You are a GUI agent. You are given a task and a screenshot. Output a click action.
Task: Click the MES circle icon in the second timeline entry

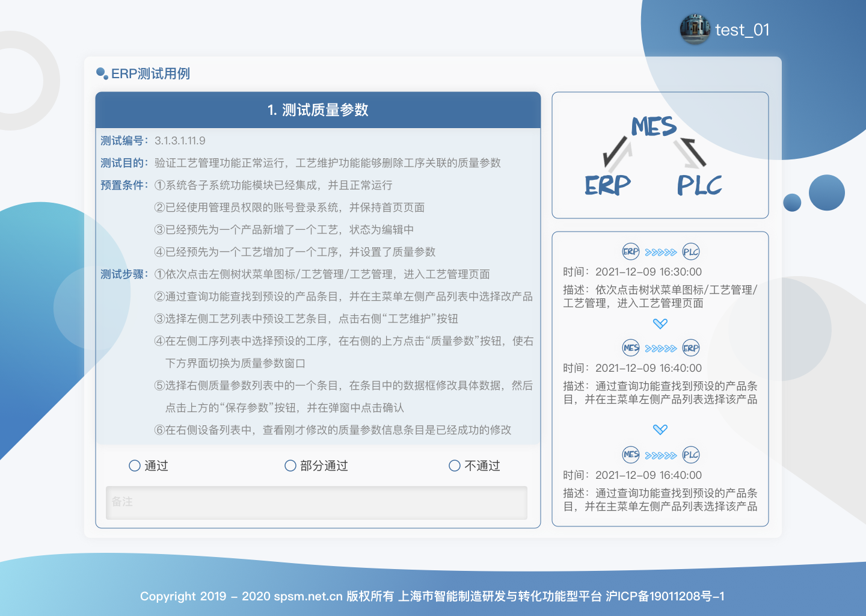click(630, 347)
